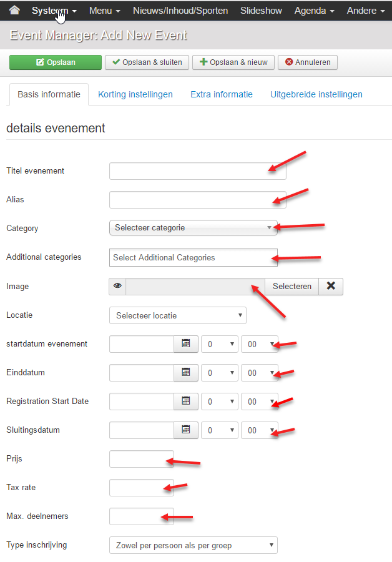Switch to Korting instellingen tab

click(x=135, y=94)
